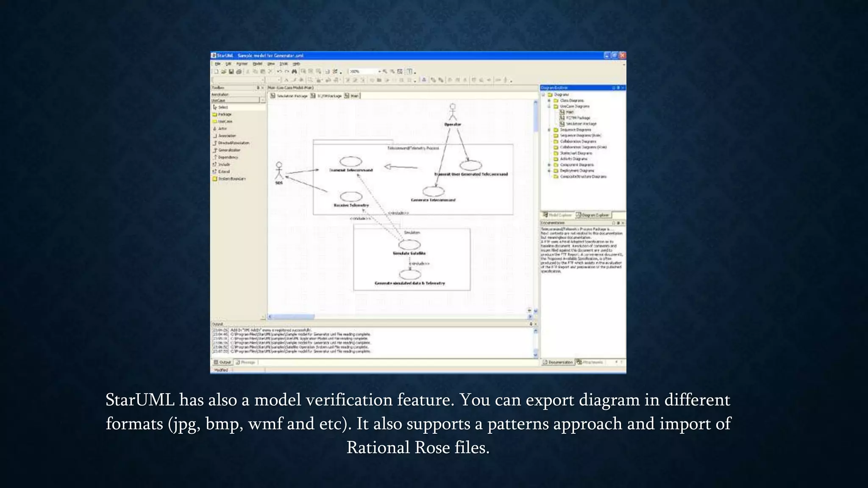The height and width of the screenshot is (488, 868).
Task: Choose the Package tool in toolbox
Action: pos(224,114)
